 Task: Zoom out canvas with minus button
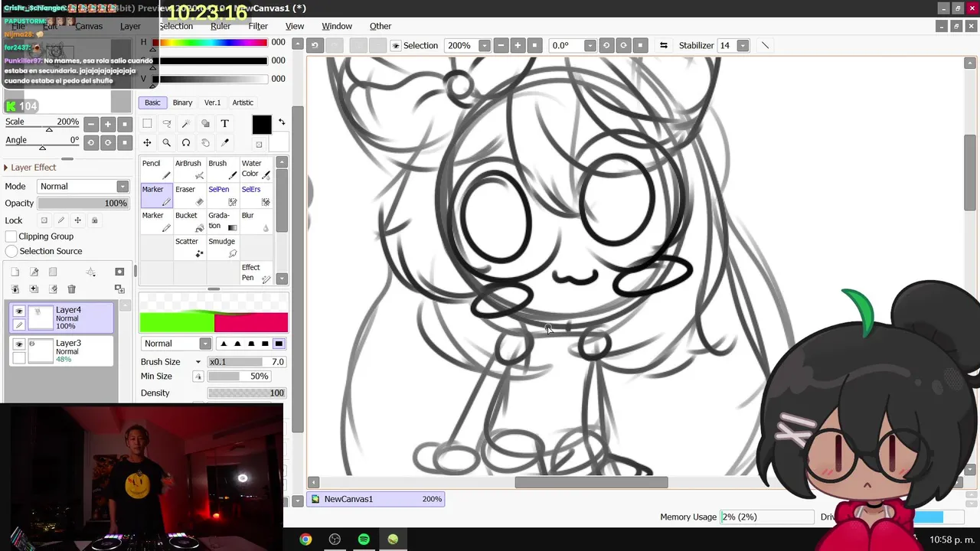point(501,46)
